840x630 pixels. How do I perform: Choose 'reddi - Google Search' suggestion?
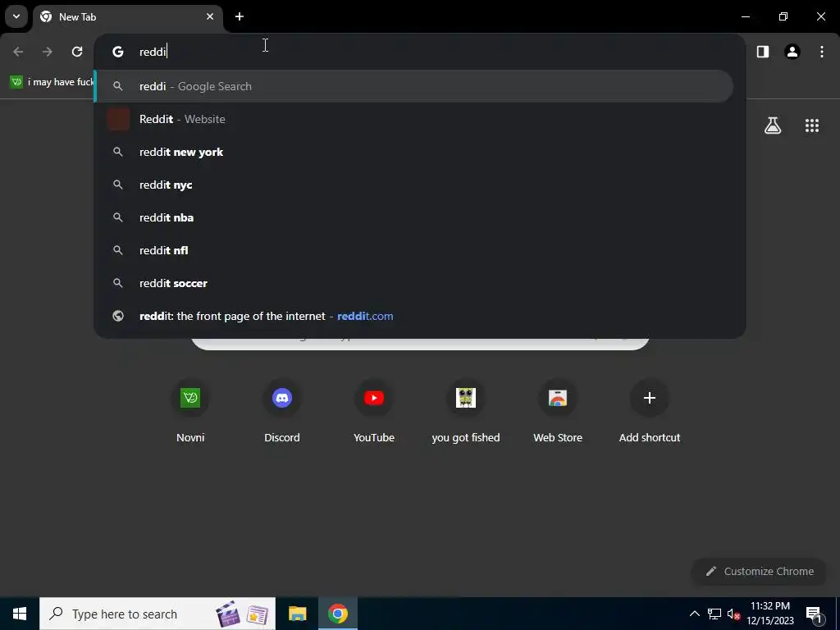click(413, 86)
